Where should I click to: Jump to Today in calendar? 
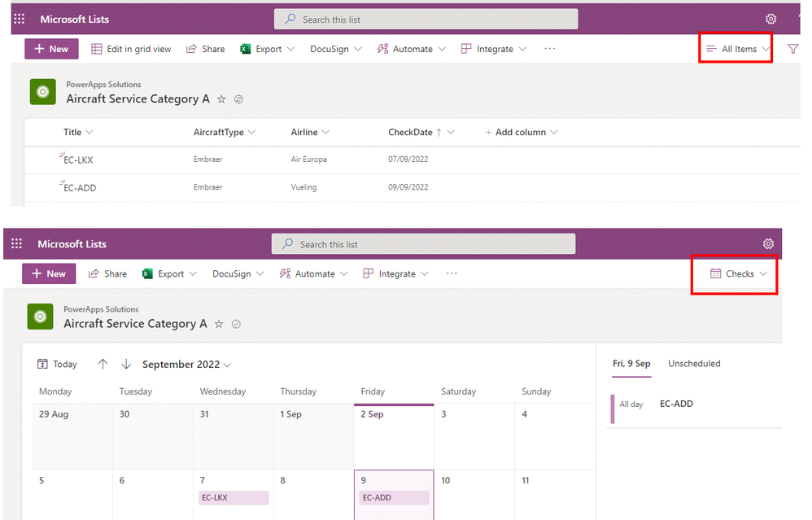click(57, 364)
